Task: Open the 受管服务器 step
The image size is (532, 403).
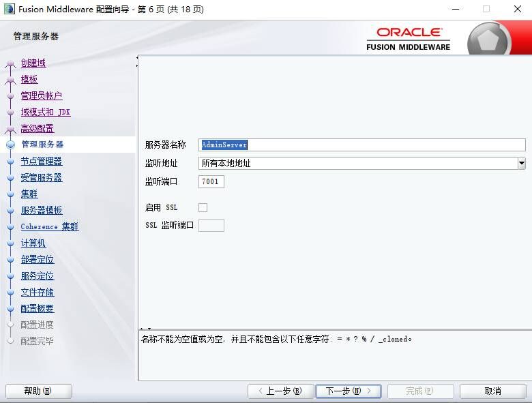Action: (42, 177)
